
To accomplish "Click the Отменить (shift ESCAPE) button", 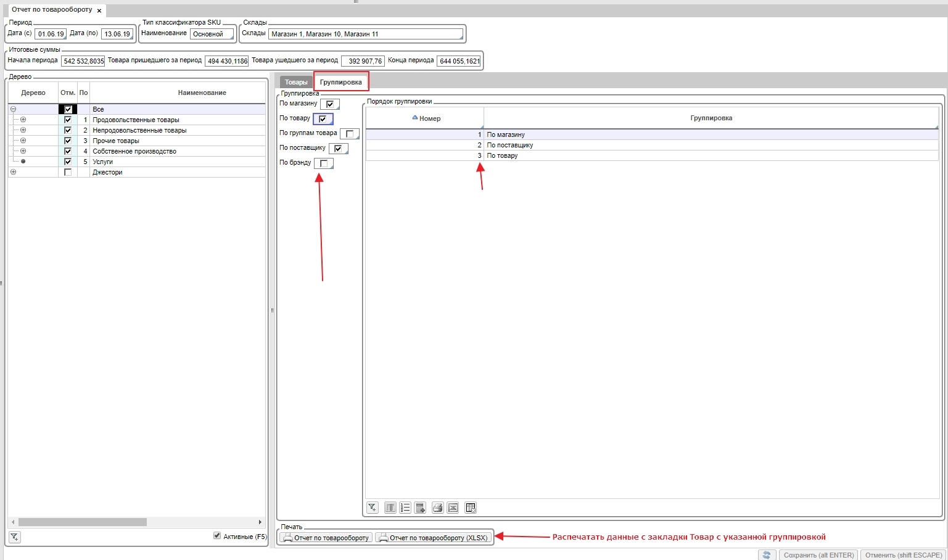I will click(903, 555).
